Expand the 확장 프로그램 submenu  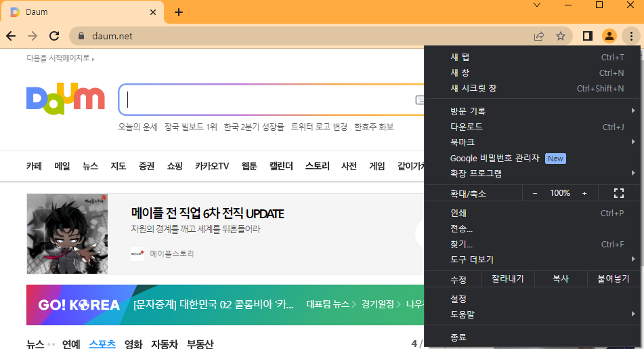click(532, 173)
